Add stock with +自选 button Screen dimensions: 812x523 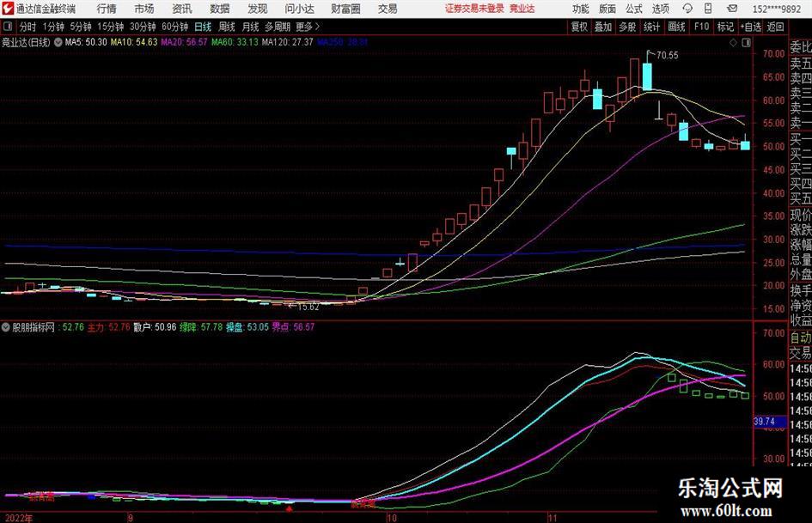750,27
